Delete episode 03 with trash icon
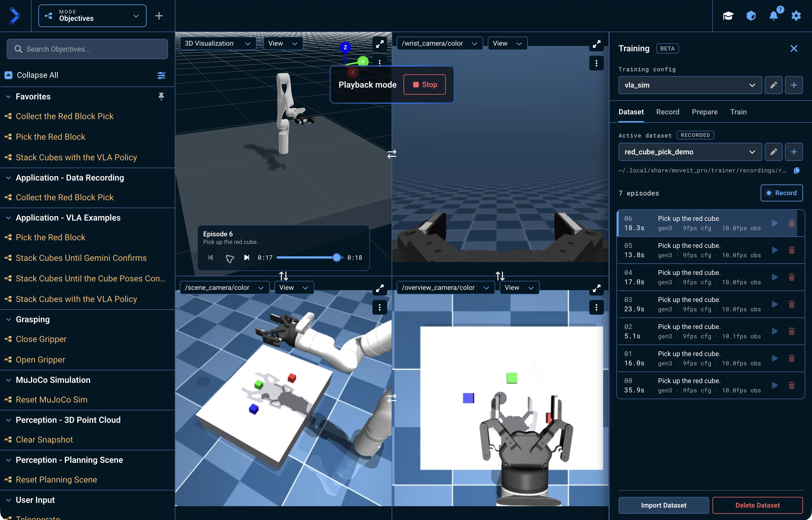The width and height of the screenshot is (812, 520). 791,304
